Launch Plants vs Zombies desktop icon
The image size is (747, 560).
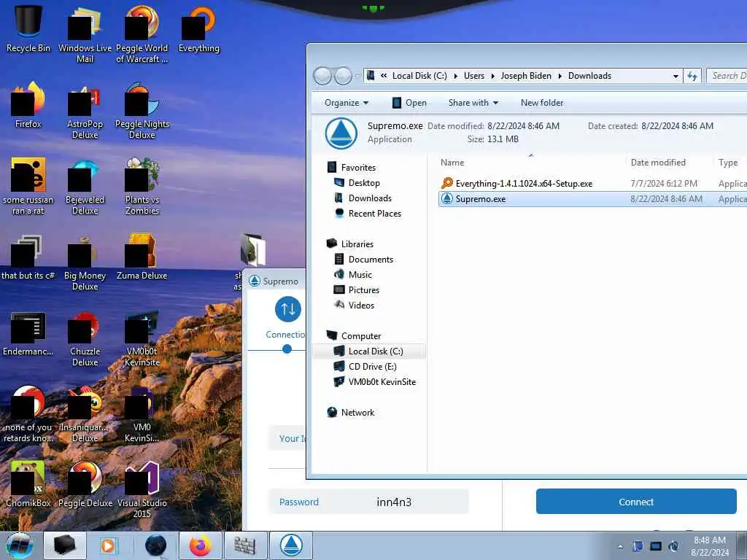pos(142,187)
